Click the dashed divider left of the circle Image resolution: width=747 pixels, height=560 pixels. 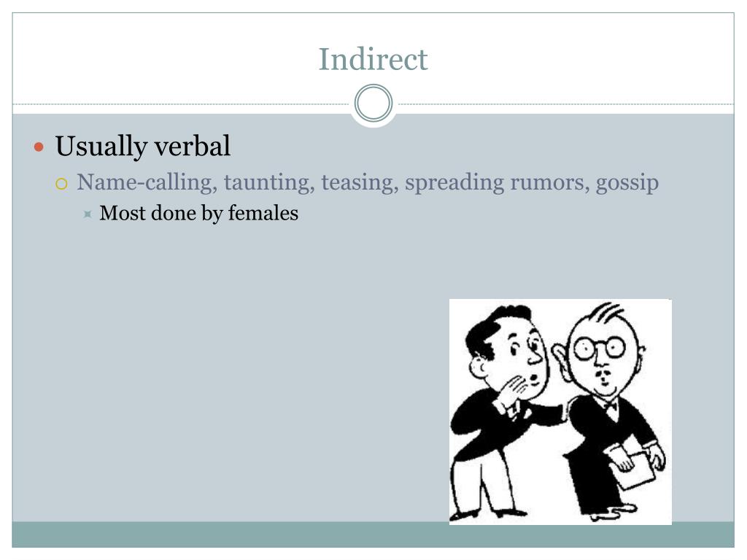point(182,104)
